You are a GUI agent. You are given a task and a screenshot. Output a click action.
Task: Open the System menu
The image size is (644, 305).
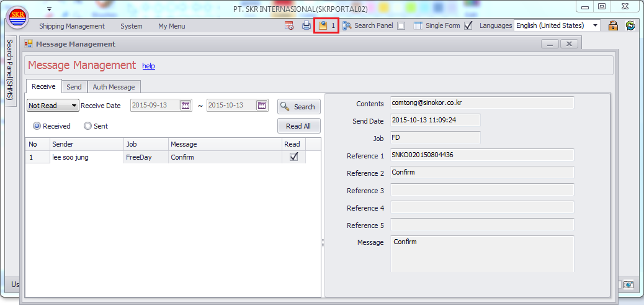(x=132, y=26)
